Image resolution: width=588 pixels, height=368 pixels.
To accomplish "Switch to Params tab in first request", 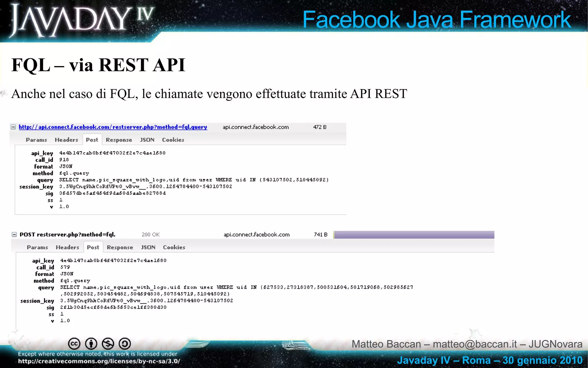I will [36, 140].
